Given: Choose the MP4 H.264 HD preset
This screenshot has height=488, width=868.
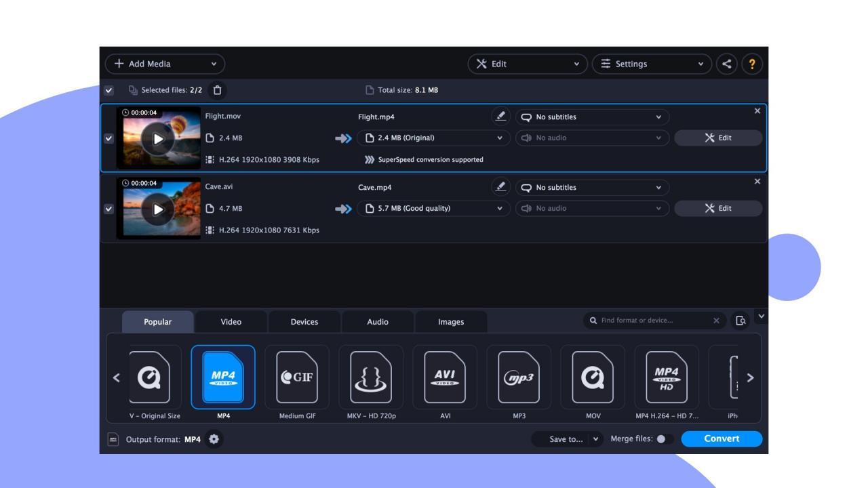Looking at the screenshot, I should (x=666, y=378).
